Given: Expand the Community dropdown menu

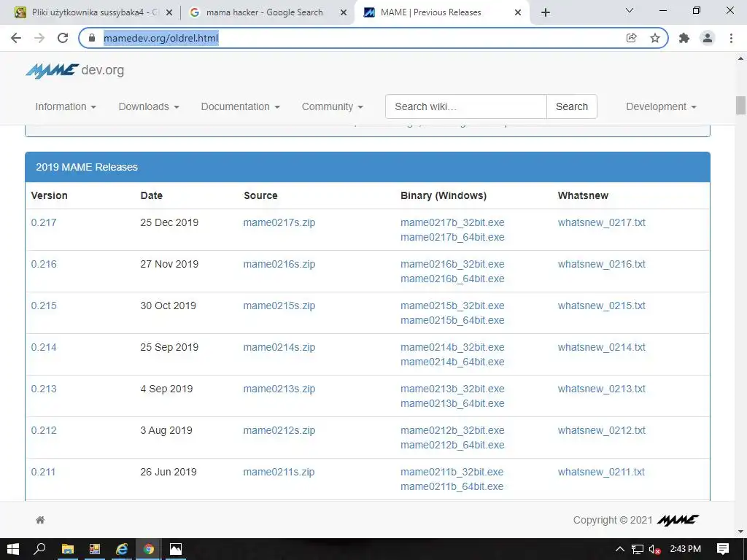Looking at the screenshot, I should 332,106.
